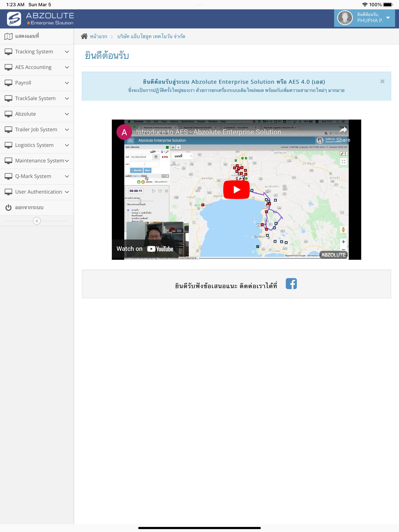The width and height of the screenshot is (399, 532).
Task: Click the Payroll monitor icon
Action: (x=8, y=83)
